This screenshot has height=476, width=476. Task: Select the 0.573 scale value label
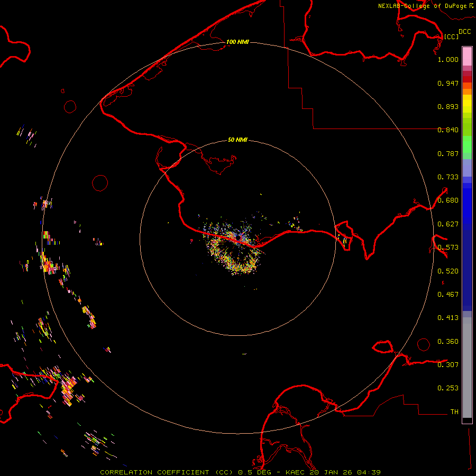click(448, 248)
